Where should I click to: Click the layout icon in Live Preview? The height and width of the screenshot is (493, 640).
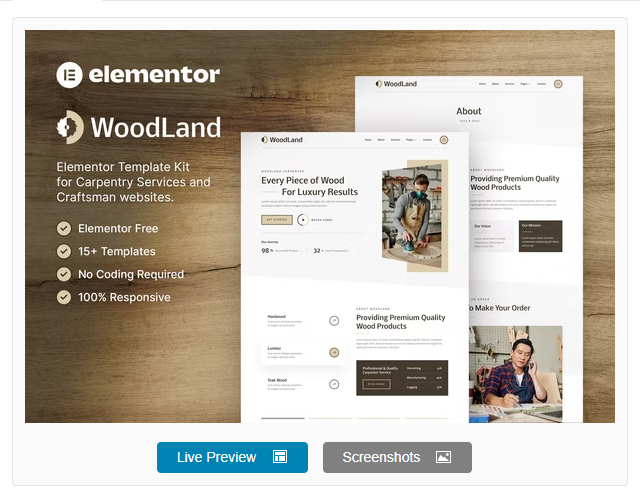(x=280, y=457)
